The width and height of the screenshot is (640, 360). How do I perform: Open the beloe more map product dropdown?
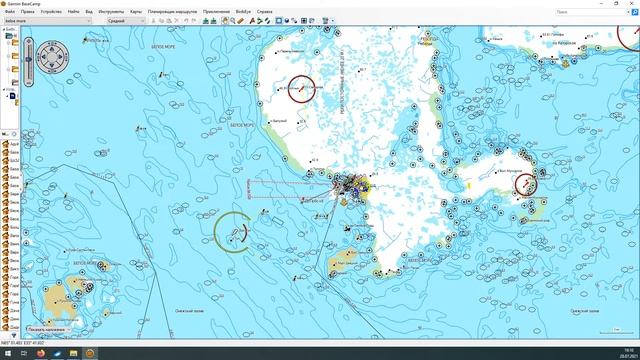[x=47, y=20]
